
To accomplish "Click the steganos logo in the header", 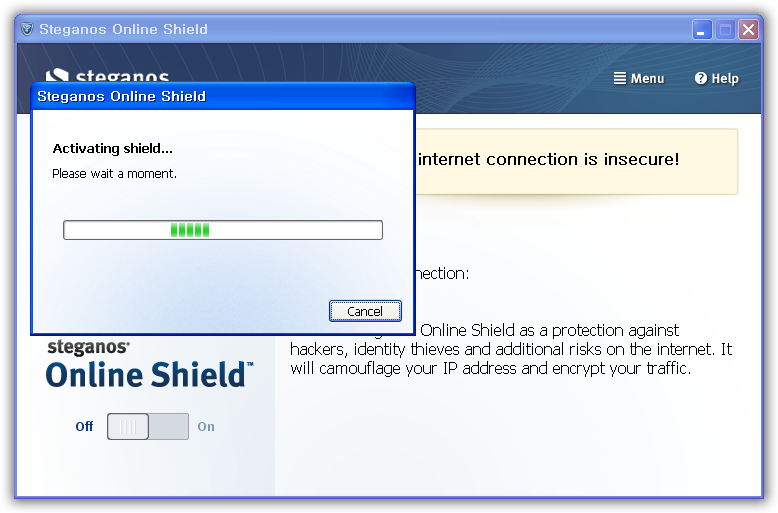I will [107, 75].
